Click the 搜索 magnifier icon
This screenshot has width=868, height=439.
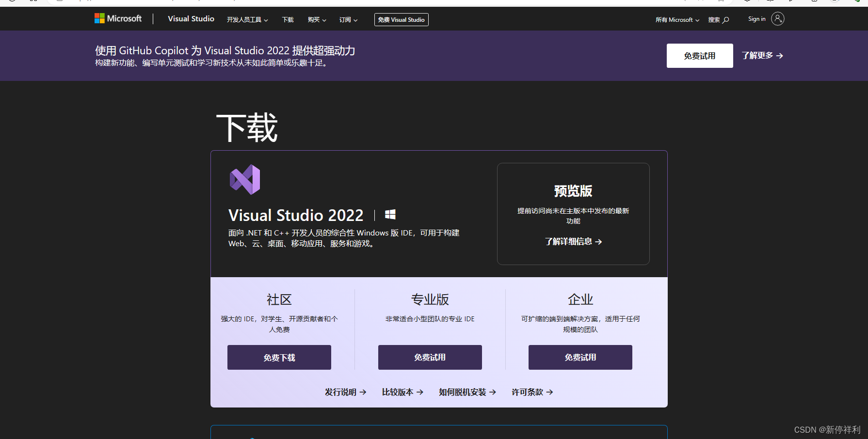(726, 20)
